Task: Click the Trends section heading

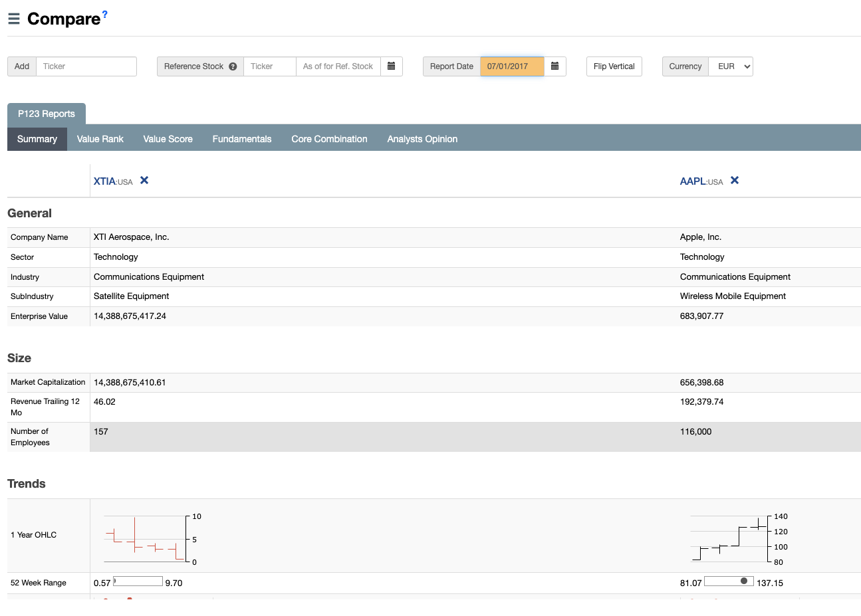Action: click(x=27, y=484)
